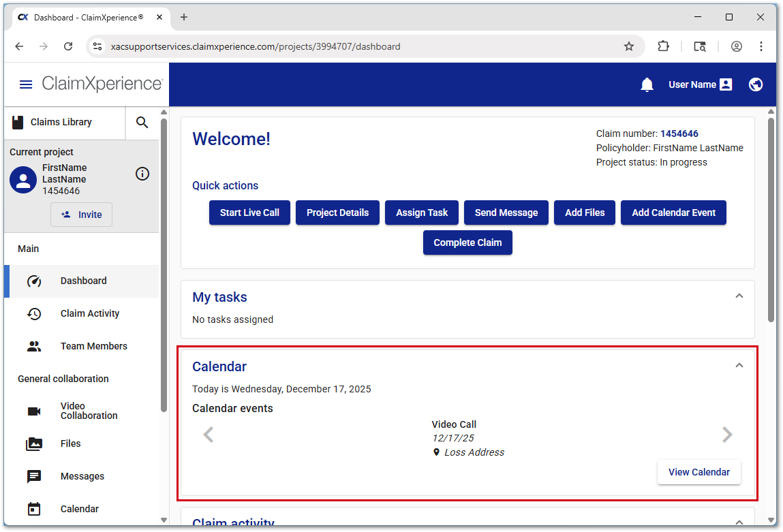
Task: Collapse the Calendar panel
Action: tap(739, 365)
